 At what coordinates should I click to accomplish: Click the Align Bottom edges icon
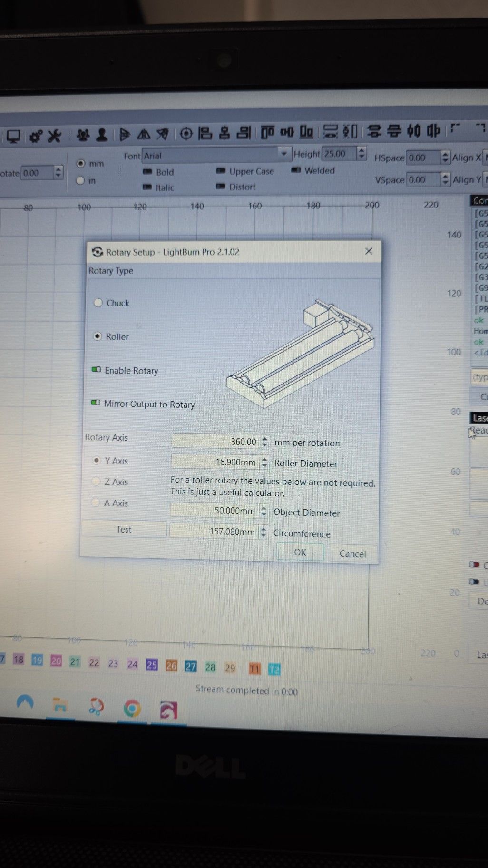[306, 131]
